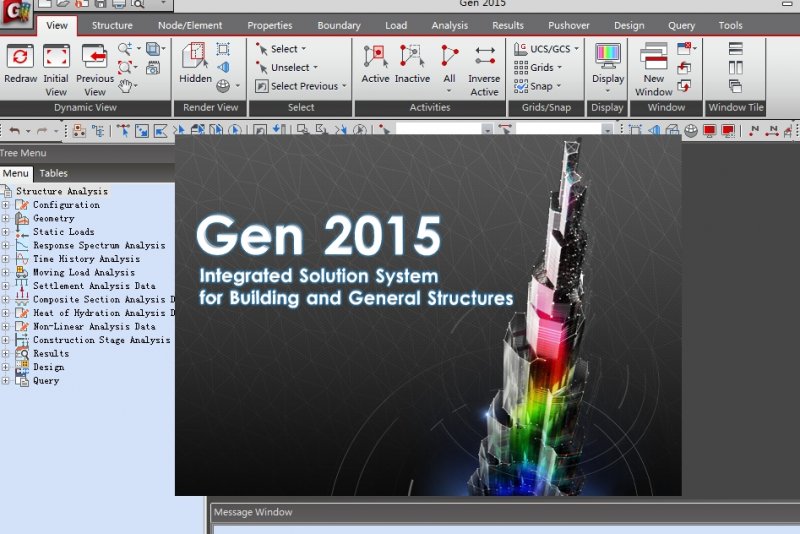The height and width of the screenshot is (534, 800).
Task: Switch to Tables tab in Tree Menu
Action: point(54,173)
